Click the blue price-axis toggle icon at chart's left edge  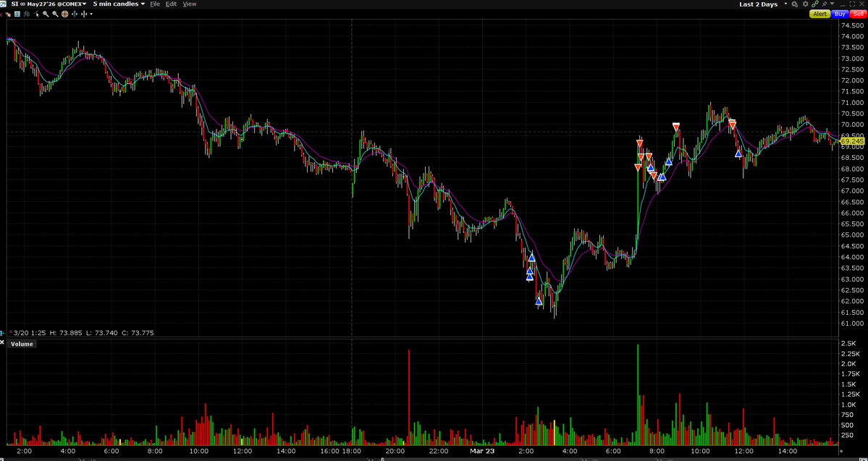pyautogui.click(x=3, y=333)
